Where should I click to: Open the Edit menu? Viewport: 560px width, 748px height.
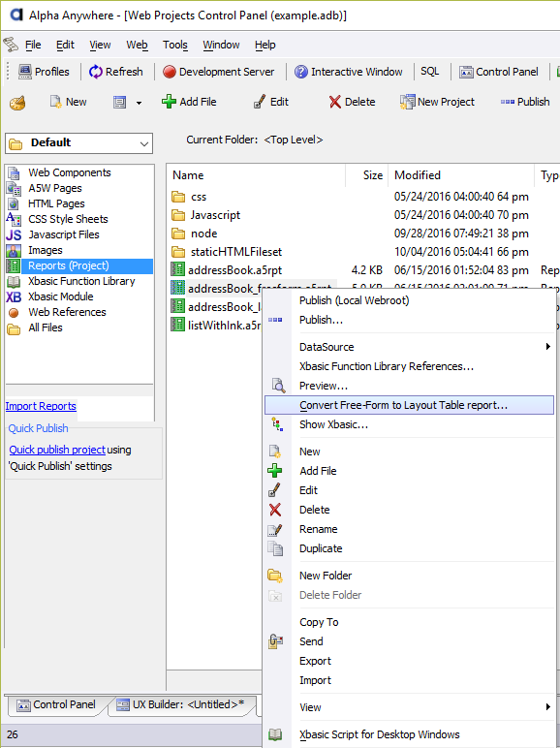pyautogui.click(x=65, y=45)
